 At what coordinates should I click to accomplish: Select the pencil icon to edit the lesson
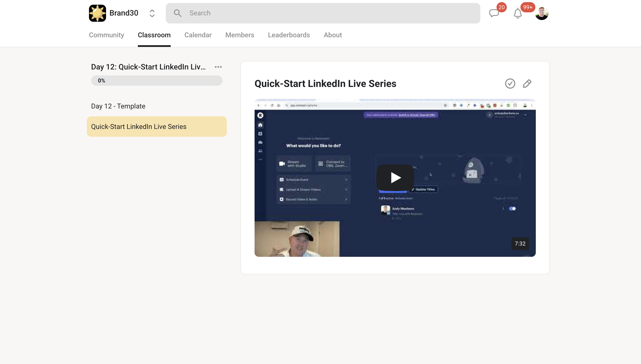pyautogui.click(x=527, y=84)
